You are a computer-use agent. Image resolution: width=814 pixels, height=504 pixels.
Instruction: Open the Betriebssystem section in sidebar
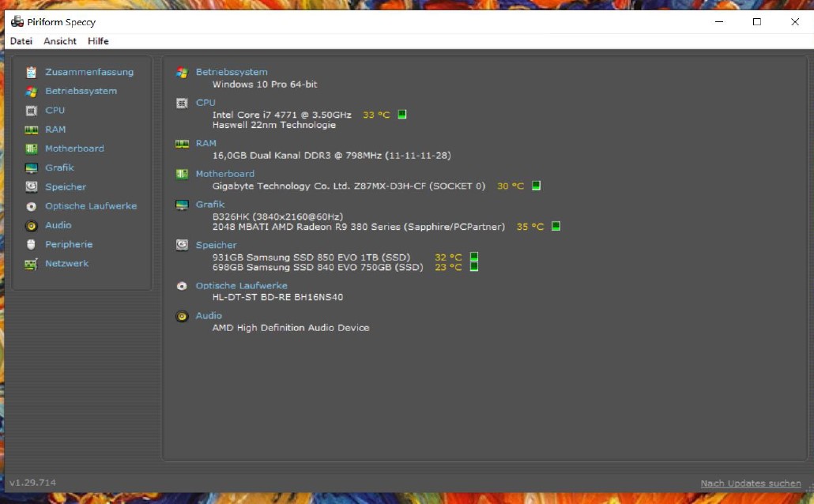pos(81,92)
